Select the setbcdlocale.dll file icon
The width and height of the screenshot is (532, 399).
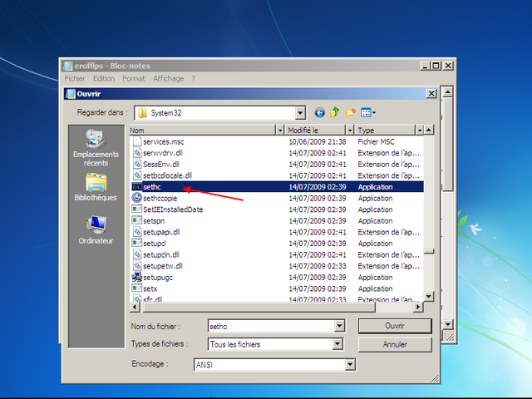click(136, 175)
